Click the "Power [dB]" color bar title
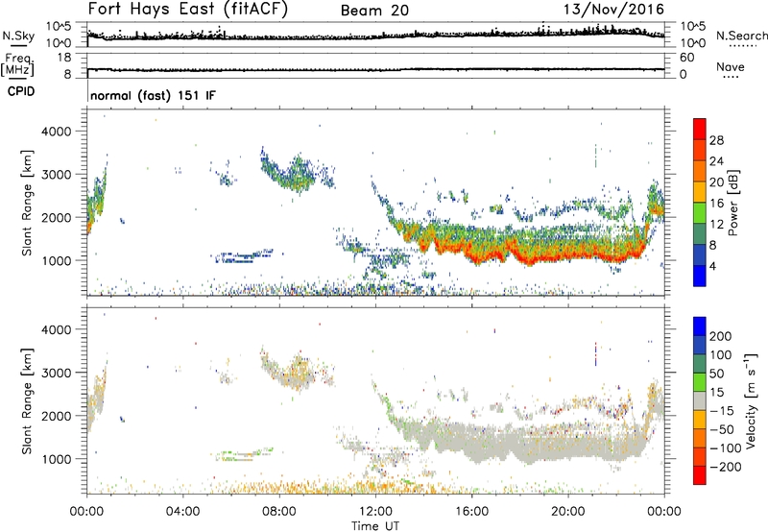 click(733, 203)
